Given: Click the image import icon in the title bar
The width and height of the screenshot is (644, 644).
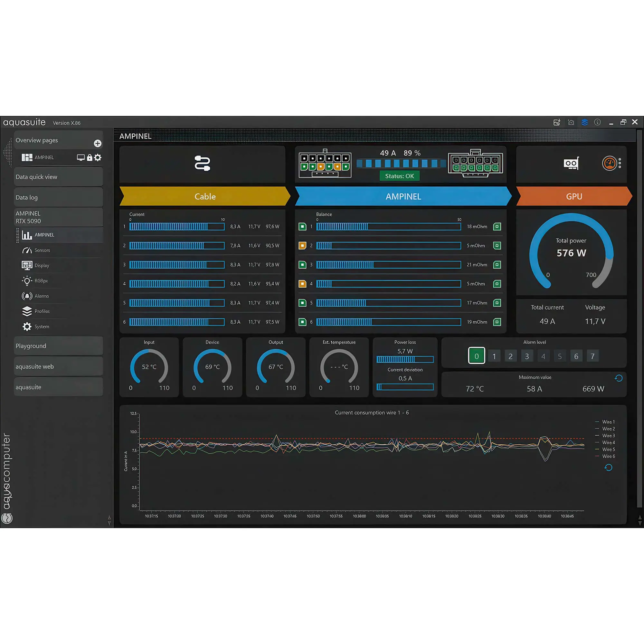Looking at the screenshot, I should 557,122.
